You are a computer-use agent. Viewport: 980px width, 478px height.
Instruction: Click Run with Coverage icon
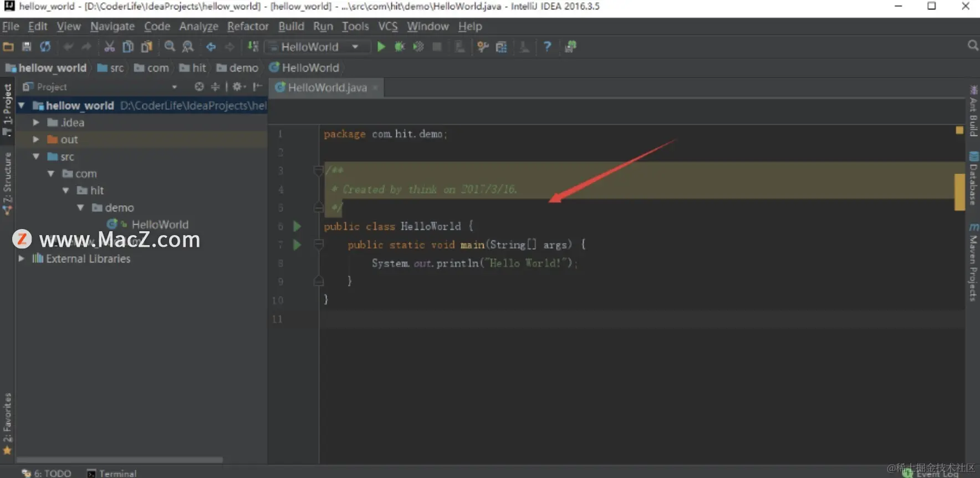click(418, 47)
